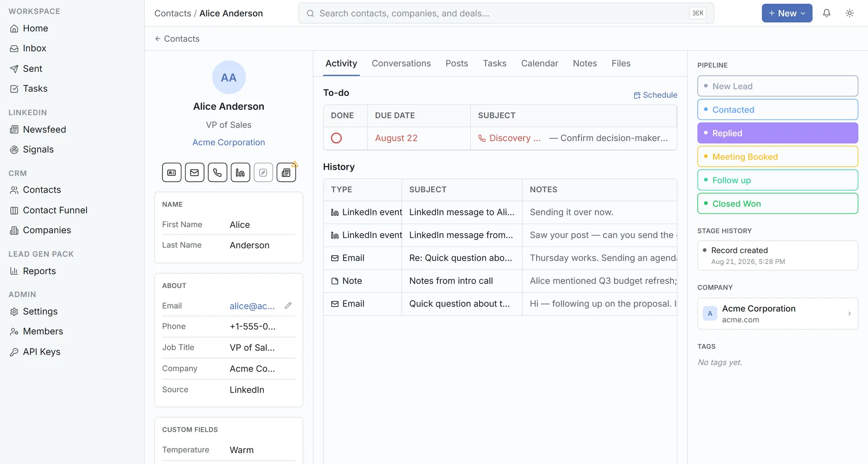The height and width of the screenshot is (464, 868).
Task: Open notifications via the bell icon
Action: [x=827, y=13]
